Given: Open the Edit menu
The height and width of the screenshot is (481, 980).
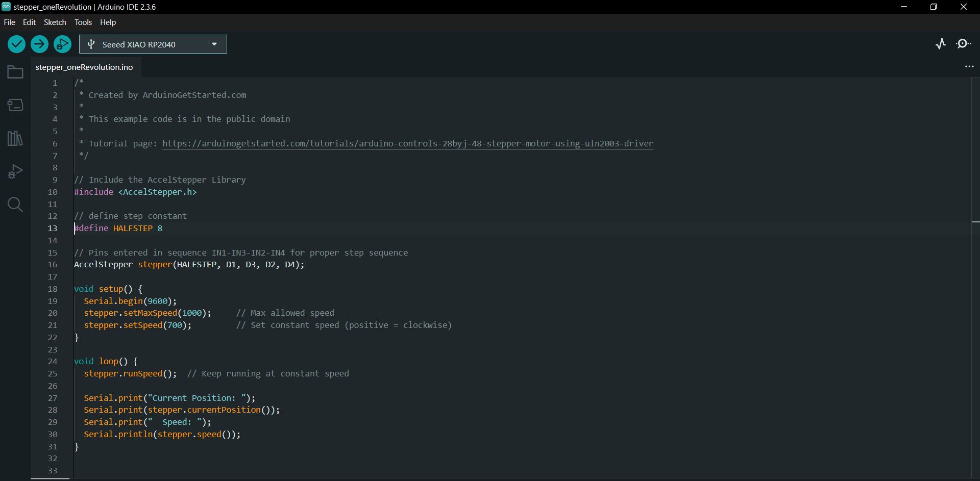Looking at the screenshot, I should click(x=29, y=22).
